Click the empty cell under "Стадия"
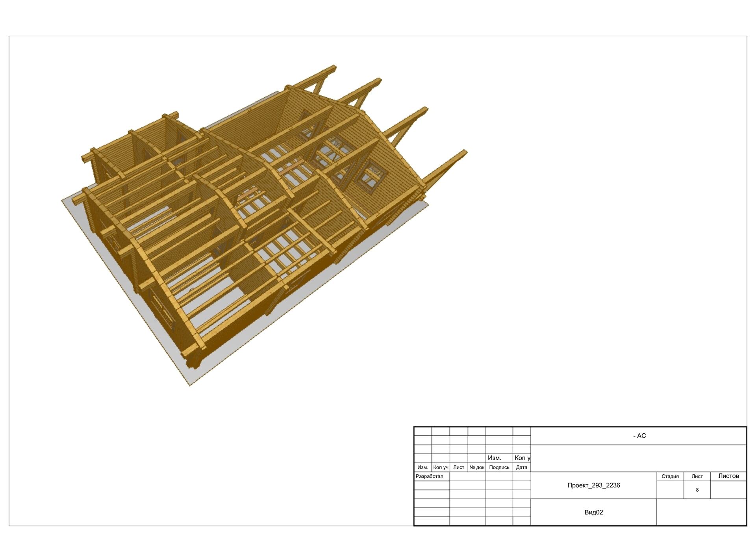The image size is (756, 535). coord(670,490)
